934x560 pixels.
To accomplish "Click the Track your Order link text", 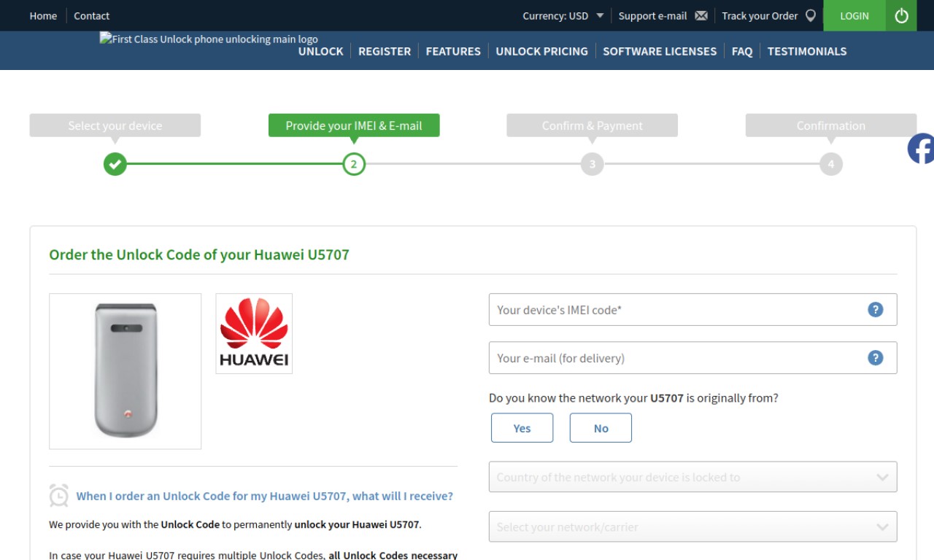I will pos(760,15).
